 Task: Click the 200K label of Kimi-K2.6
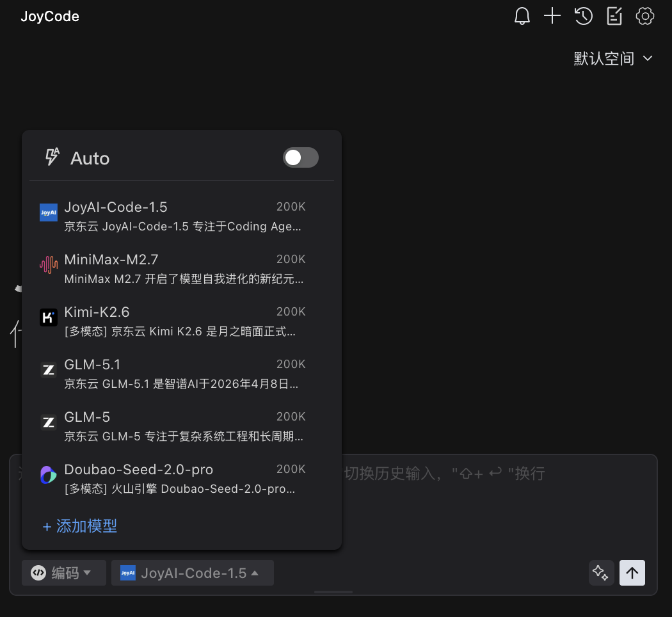click(x=291, y=312)
